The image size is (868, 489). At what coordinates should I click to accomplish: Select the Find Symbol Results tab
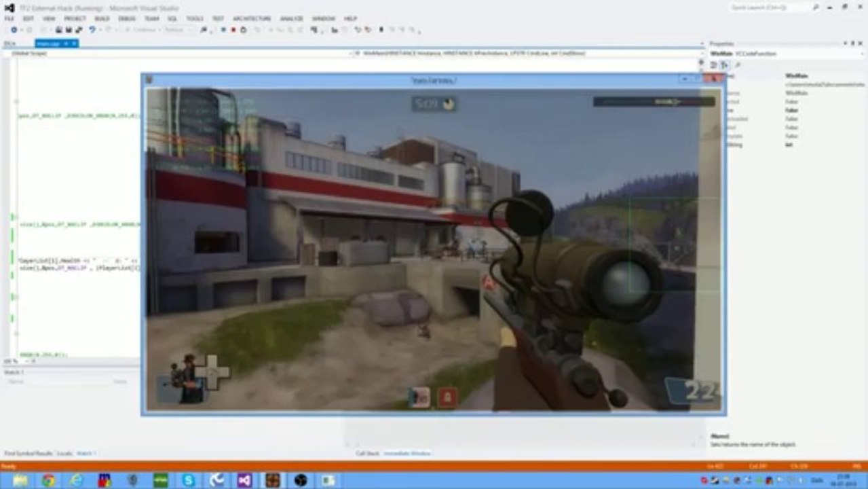[29, 453]
